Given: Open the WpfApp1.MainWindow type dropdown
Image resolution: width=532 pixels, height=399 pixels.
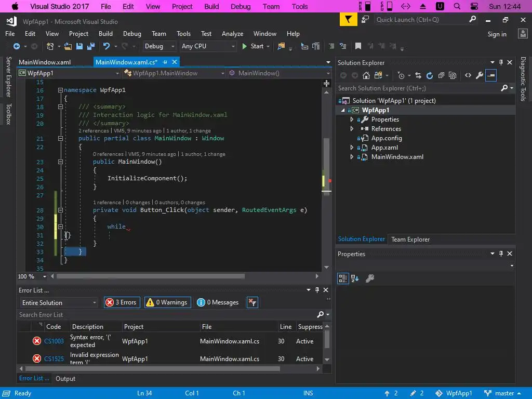Looking at the screenshot, I should coord(174,73).
